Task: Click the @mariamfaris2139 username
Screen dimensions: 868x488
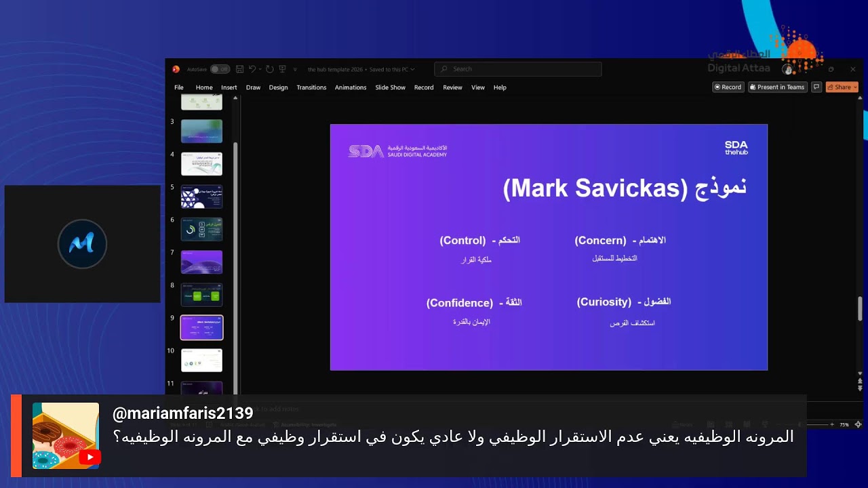Action: tap(182, 413)
